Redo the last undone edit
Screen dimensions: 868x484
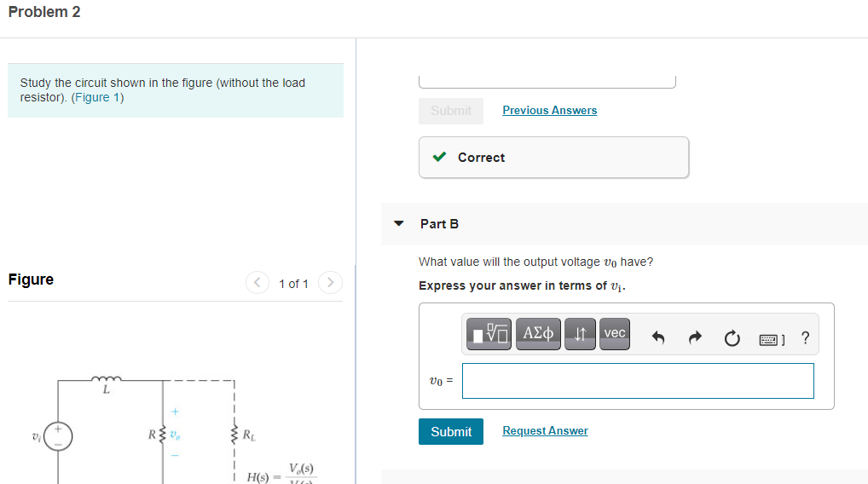click(695, 337)
